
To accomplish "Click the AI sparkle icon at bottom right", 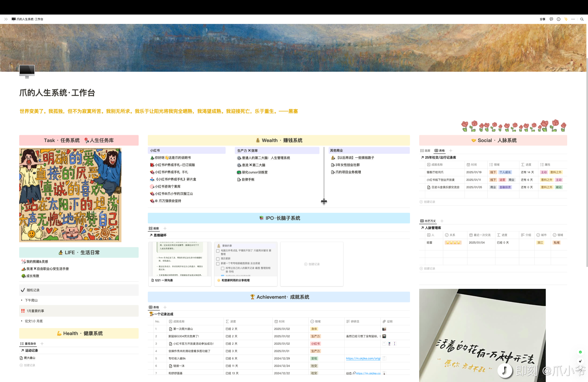I will click(x=580, y=361).
